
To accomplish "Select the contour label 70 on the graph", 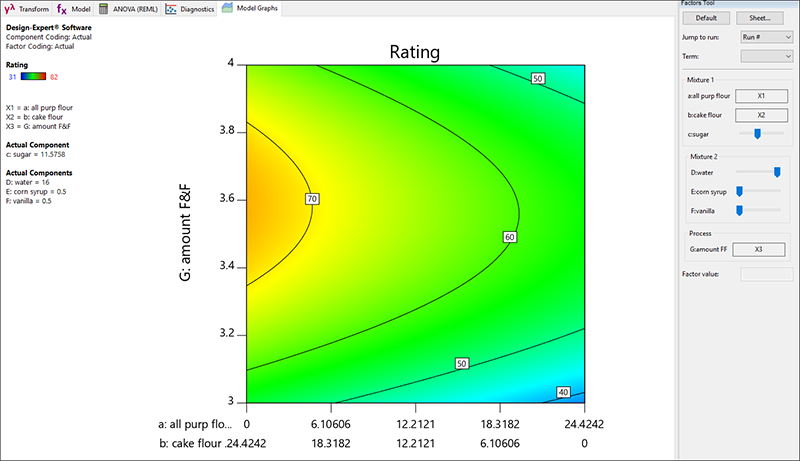I will (311, 200).
